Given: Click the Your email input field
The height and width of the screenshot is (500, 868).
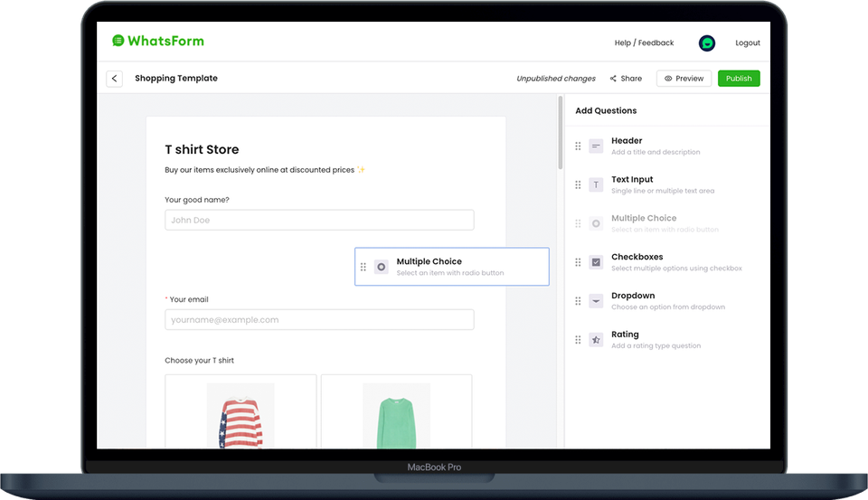Looking at the screenshot, I should tap(319, 319).
